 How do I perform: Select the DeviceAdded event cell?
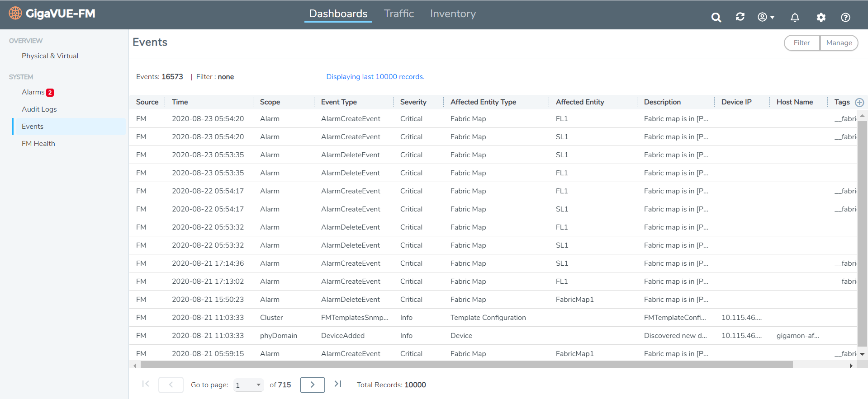coord(342,336)
